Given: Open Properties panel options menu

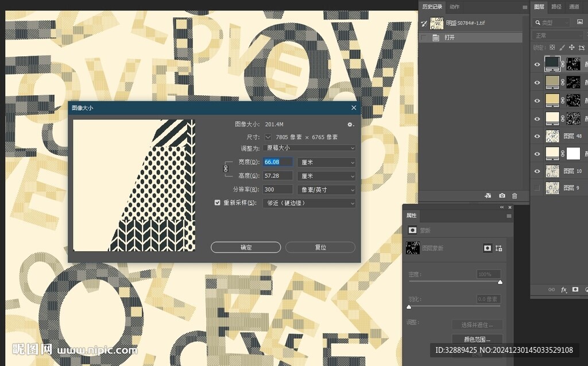Looking at the screenshot, I should (509, 216).
